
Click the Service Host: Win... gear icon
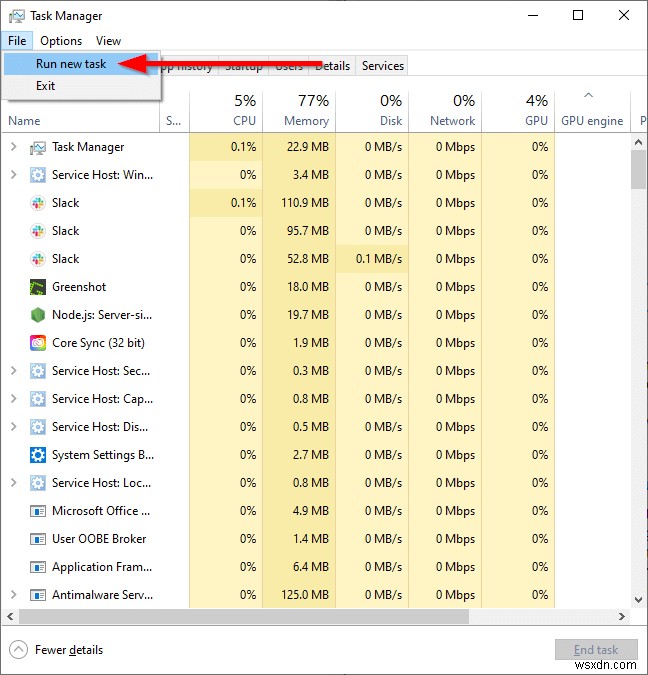point(38,175)
